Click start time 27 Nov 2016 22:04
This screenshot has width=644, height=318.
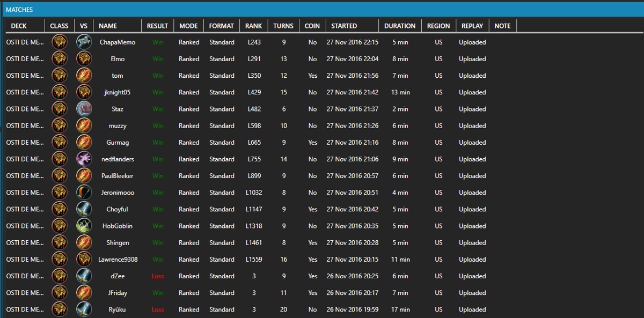tap(352, 59)
